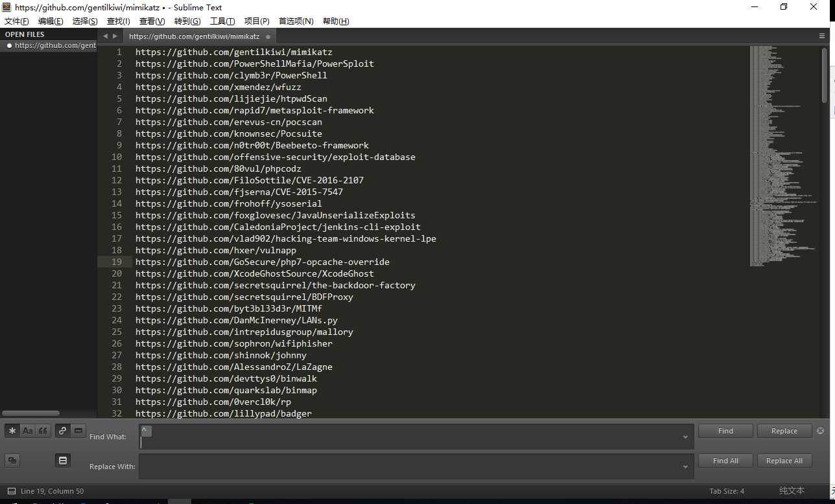Click the sophron/wifiphisher URL line

(234, 343)
